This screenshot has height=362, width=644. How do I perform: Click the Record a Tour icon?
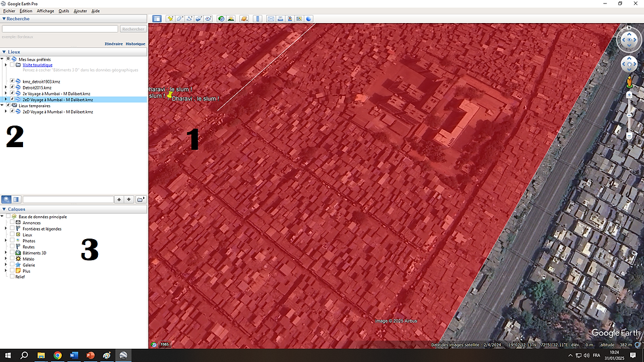click(208, 18)
